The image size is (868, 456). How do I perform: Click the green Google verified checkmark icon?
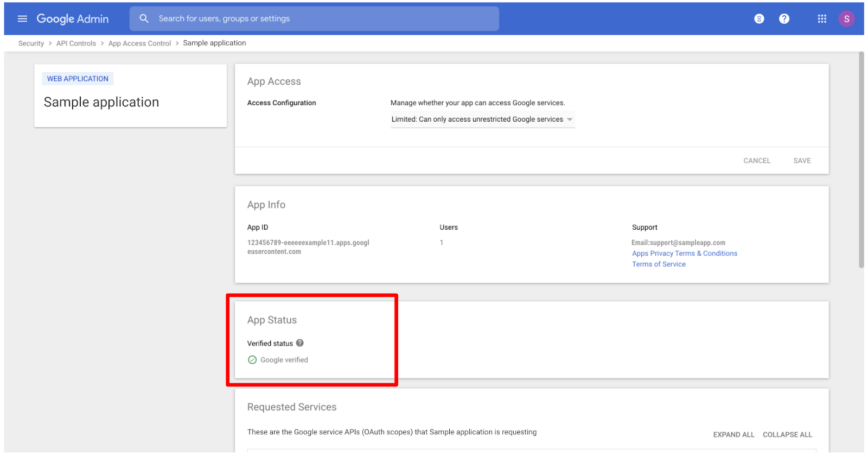(x=252, y=360)
